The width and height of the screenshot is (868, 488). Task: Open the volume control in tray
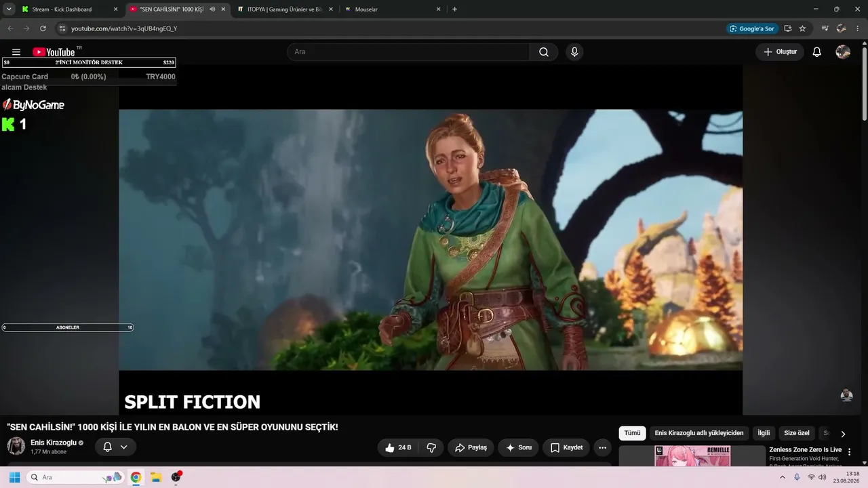pyautogui.click(x=823, y=477)
